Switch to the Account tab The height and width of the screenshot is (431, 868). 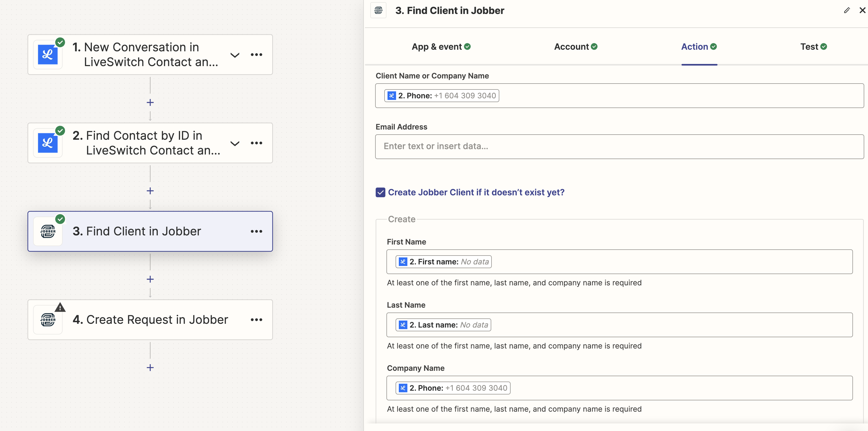[576, 46]
